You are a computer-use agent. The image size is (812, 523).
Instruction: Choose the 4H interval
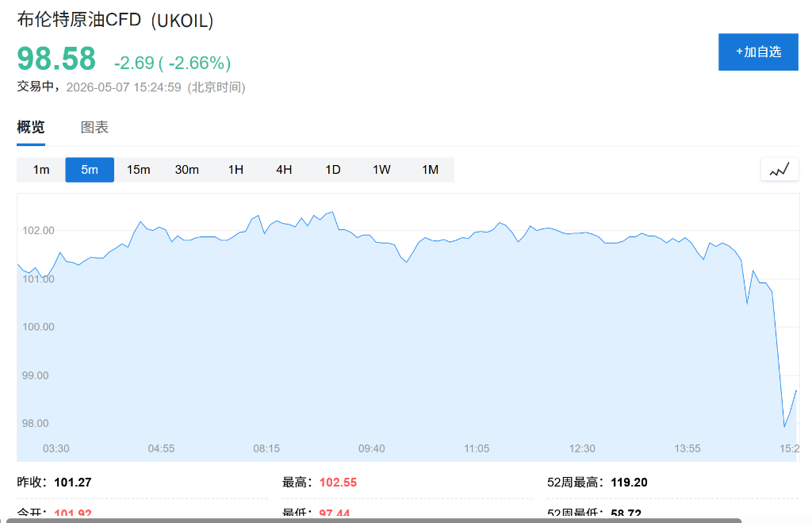pos(285,170)
